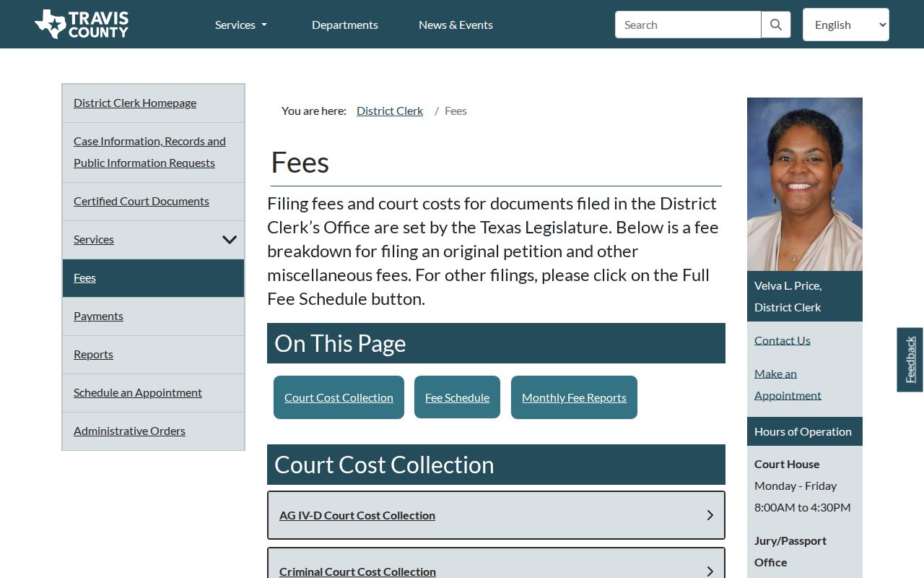Open the Payments page
924x578 pixels.
98,316
